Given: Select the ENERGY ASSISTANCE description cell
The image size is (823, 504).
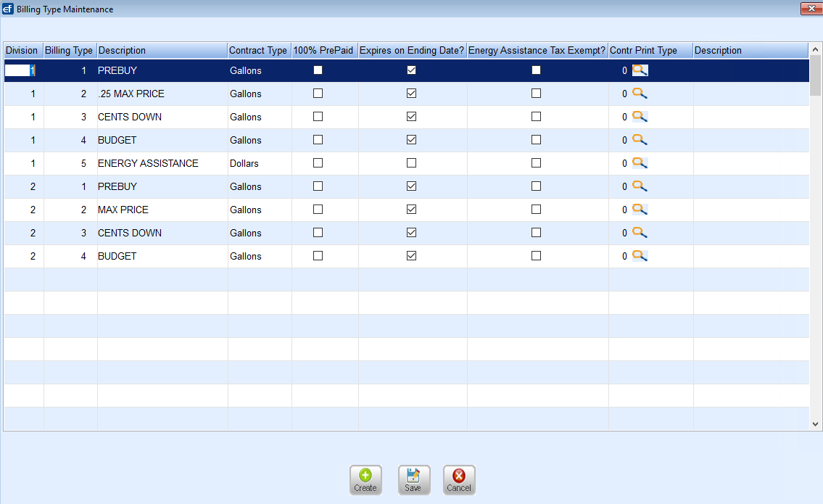Looking at the screenshot, I should [162, 163].
